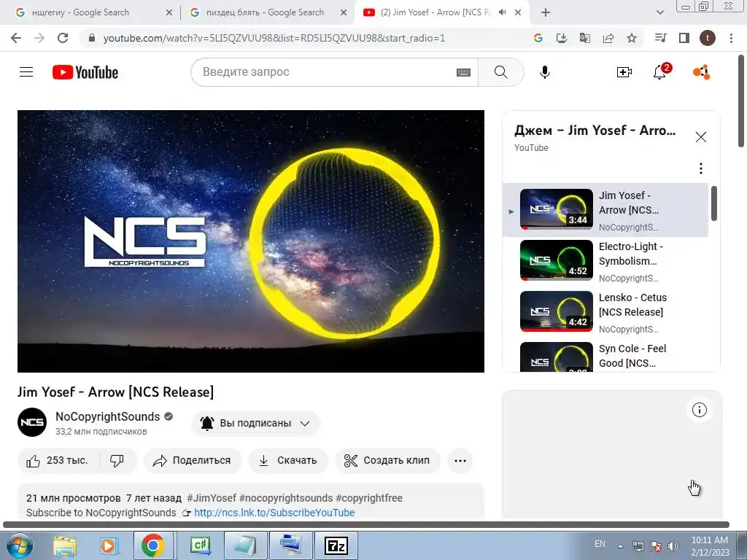Open the YouTube hamburger guide menu
The height and width of the screenshot is (560, 747).
tap(26, 72)
